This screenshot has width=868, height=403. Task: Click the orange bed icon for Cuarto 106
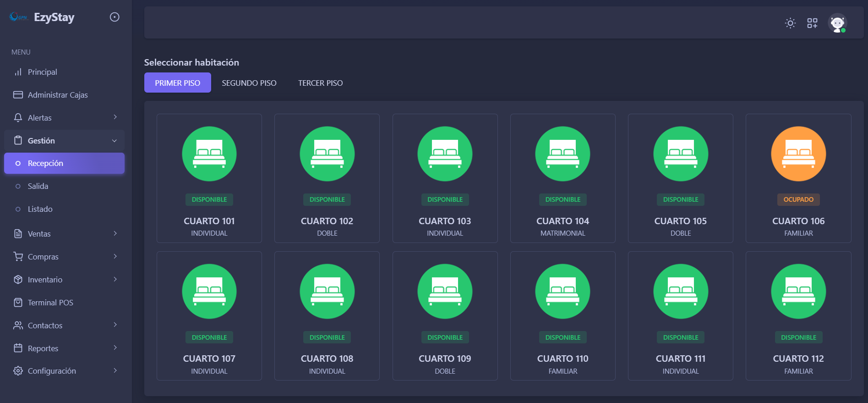tap(798, 154)
